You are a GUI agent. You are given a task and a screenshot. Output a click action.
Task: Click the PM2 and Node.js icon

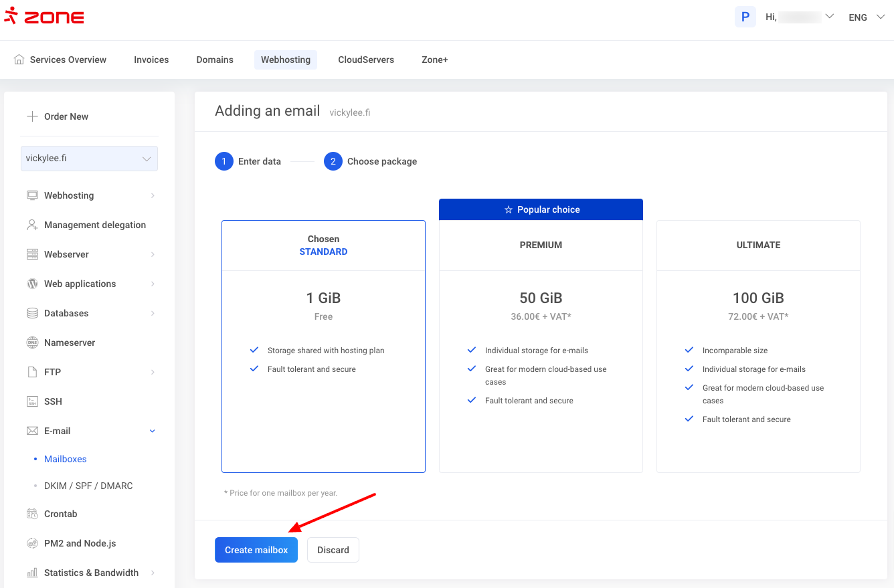(32, 543)
